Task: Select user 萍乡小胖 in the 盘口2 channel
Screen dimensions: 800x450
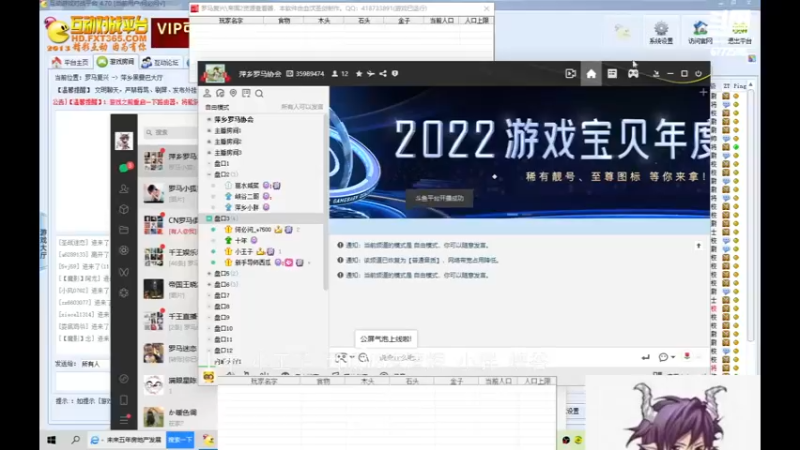Action: pyautogui.click(x=246, y=208)
